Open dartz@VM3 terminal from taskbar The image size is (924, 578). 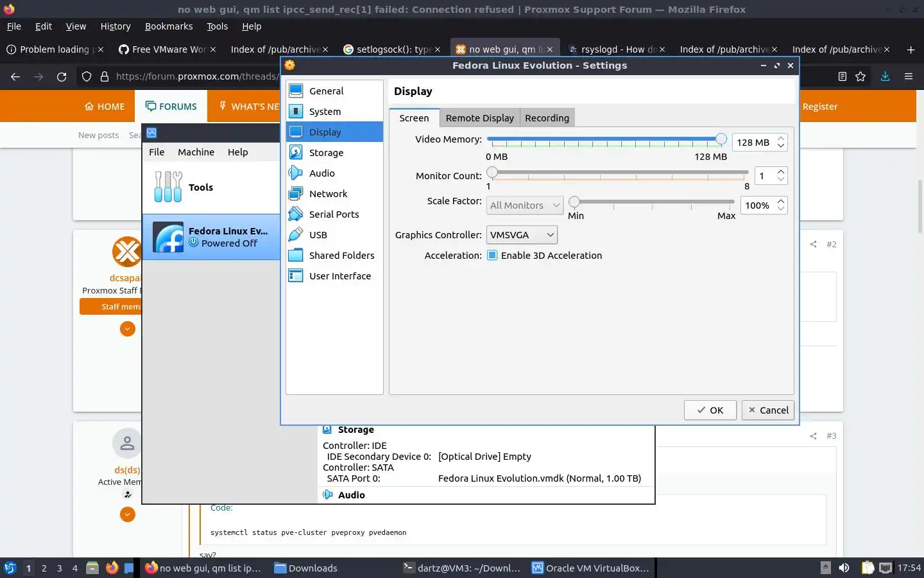click(x=462, y=568)
